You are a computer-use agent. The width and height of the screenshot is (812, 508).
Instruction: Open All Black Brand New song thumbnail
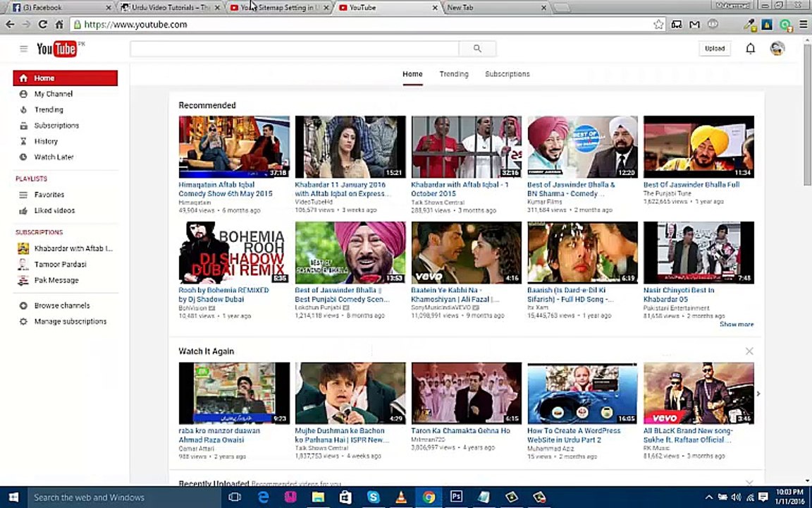click(699, 393)
